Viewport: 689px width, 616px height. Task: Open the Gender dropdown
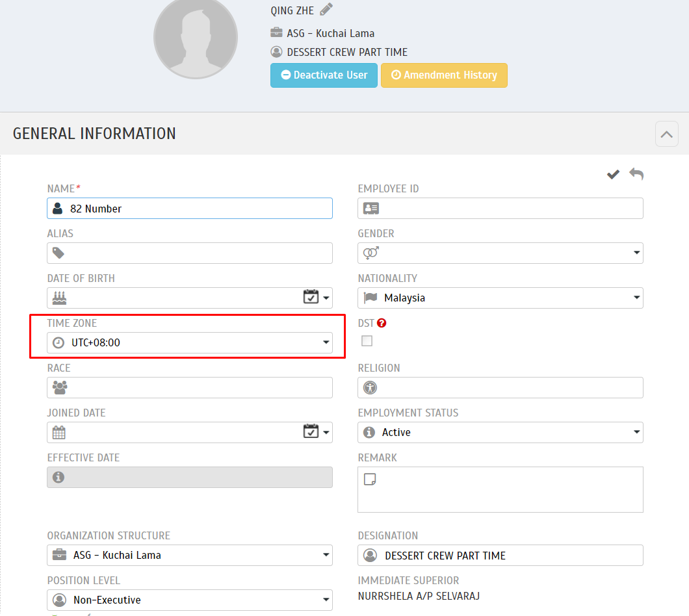coord(638,253)
